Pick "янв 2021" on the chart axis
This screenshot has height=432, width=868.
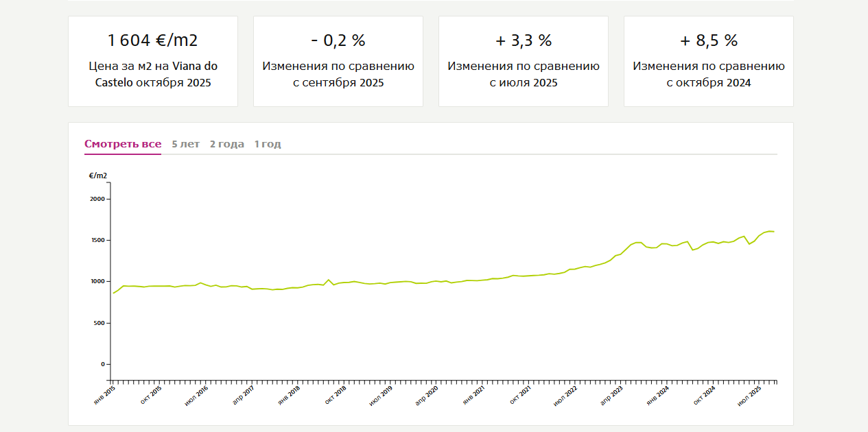coord(474,395)
